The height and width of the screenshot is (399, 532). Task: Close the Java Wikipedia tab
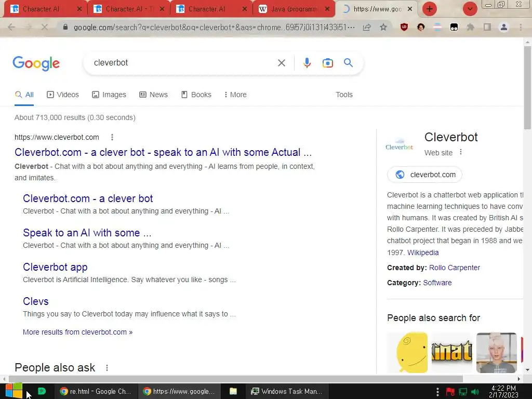[327, 9]
